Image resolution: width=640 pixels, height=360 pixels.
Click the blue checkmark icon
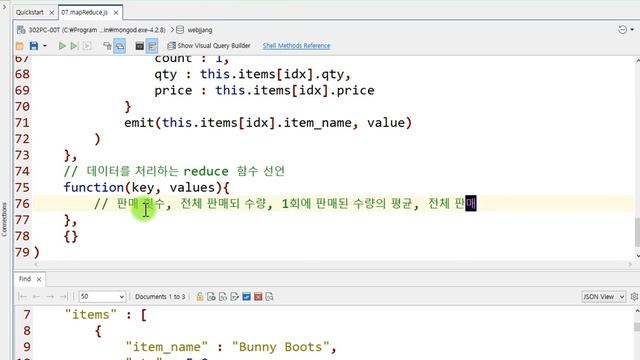[x=247, y=297]
